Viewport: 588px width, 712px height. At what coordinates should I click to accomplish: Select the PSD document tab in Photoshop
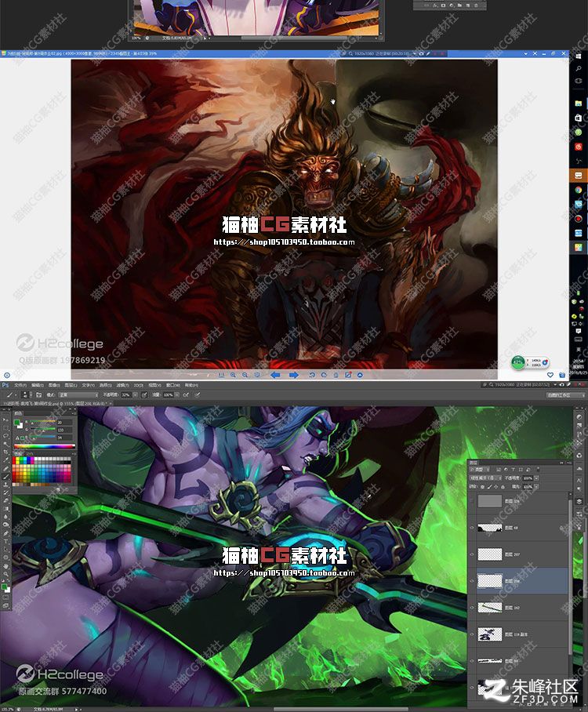[x=56, y=403]
